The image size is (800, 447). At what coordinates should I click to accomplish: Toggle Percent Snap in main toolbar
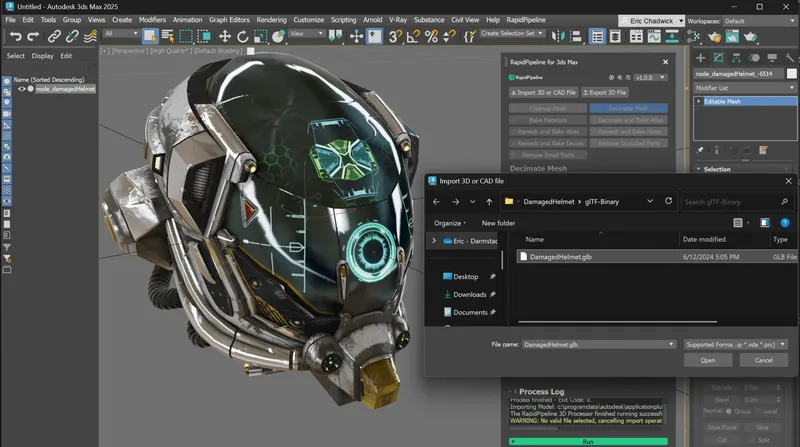[432, 36]
